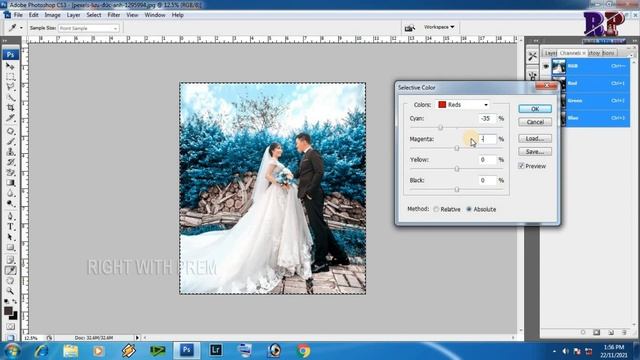Select the Horizontal Type tool
The height and width of the screenshot is (360, 640).
(x=10, y=227)
